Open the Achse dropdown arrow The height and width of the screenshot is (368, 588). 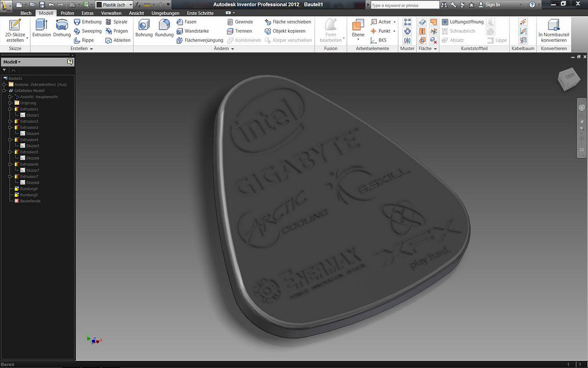pos(395,22)
